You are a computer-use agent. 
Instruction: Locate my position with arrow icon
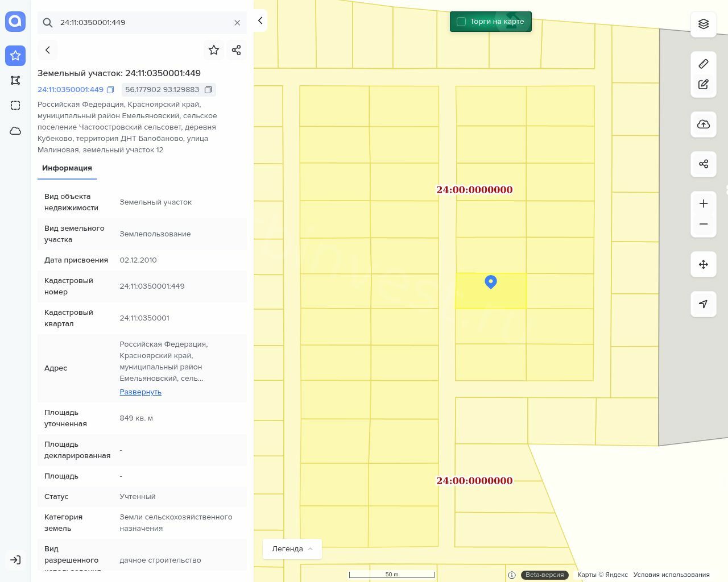click(704, 304)
